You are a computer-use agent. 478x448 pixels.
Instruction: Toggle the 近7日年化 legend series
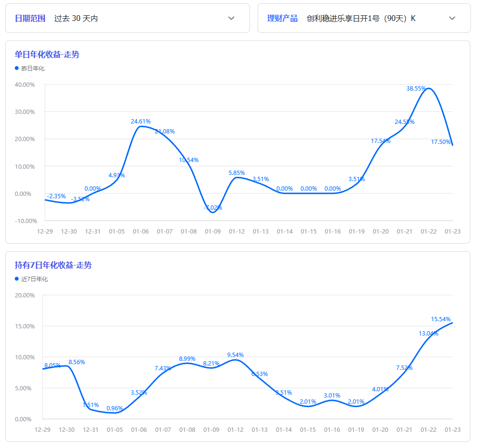click(34, 279)
